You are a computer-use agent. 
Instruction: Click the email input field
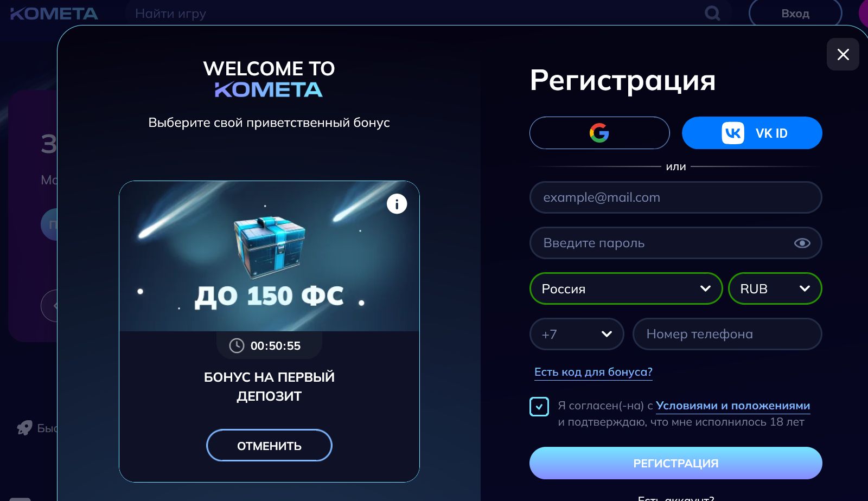(675, 197)
